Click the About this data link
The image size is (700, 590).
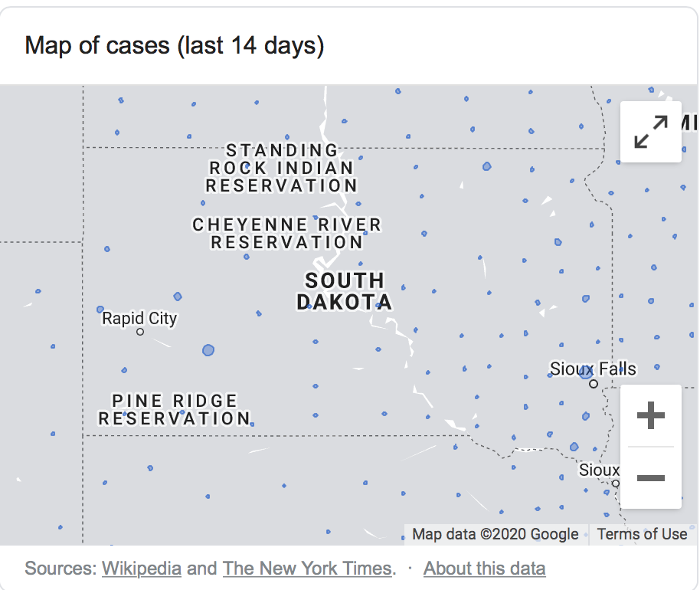484,569
